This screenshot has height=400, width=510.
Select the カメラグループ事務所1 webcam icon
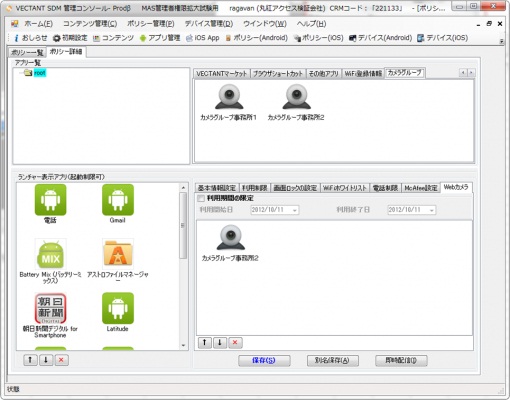[229, 97]
